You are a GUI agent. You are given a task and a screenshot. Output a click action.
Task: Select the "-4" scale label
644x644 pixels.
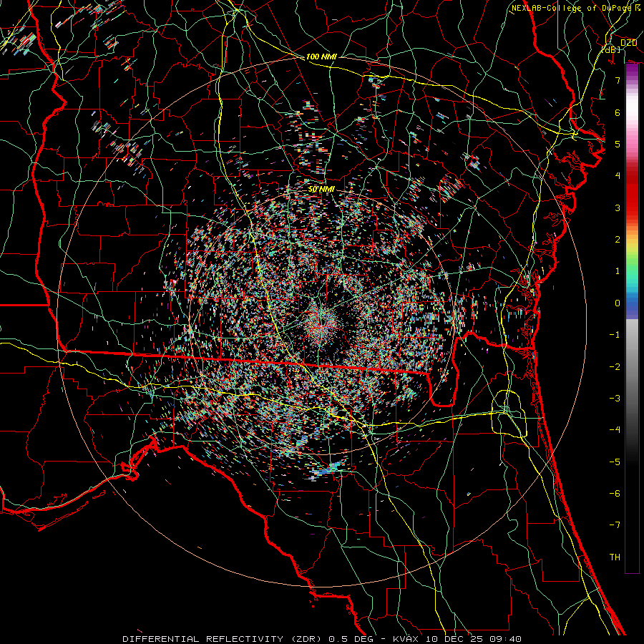(615, 430)
